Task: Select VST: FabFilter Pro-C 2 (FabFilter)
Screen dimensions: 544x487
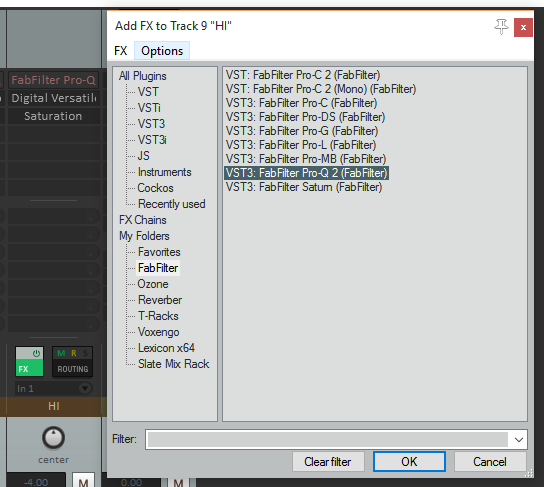Action: [x=303, y=75]
